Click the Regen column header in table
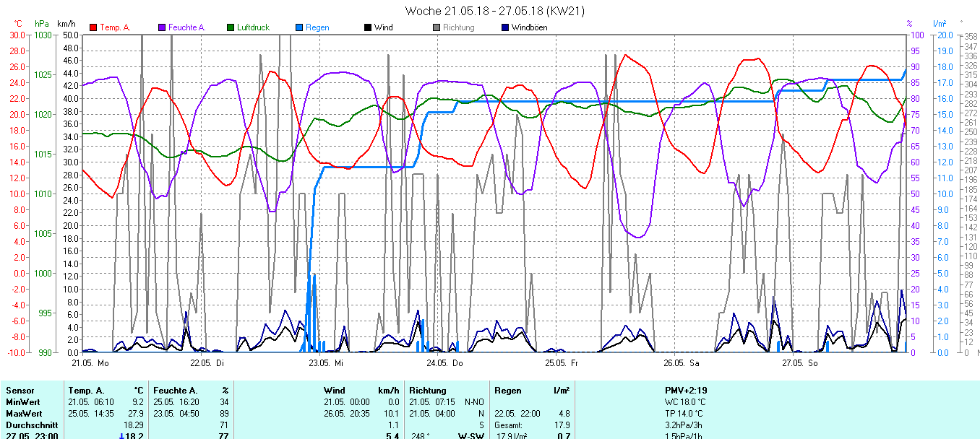Screen dimensions: 980x439 (509, 391)
